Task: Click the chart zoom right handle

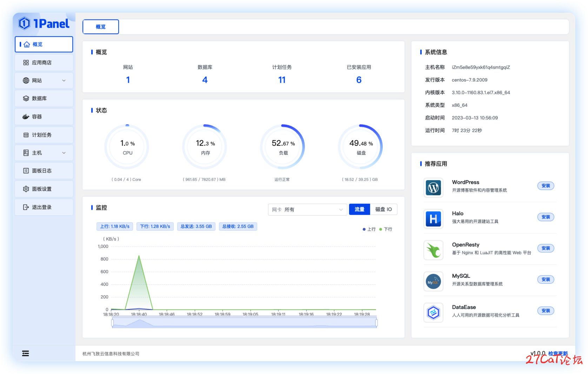Action: tap(376, 323)
